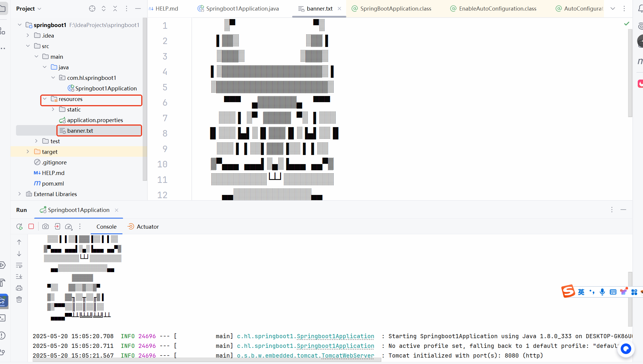This screenshot has width=643, height=364.
Task: Collapse the resources folder
Action: coord(45,99)
